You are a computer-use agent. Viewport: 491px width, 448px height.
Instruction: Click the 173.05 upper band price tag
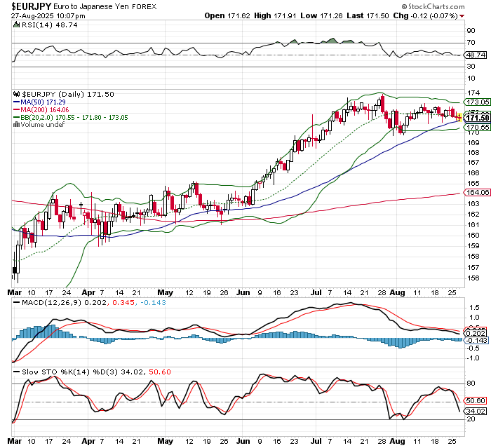click(x=476, y=102)
